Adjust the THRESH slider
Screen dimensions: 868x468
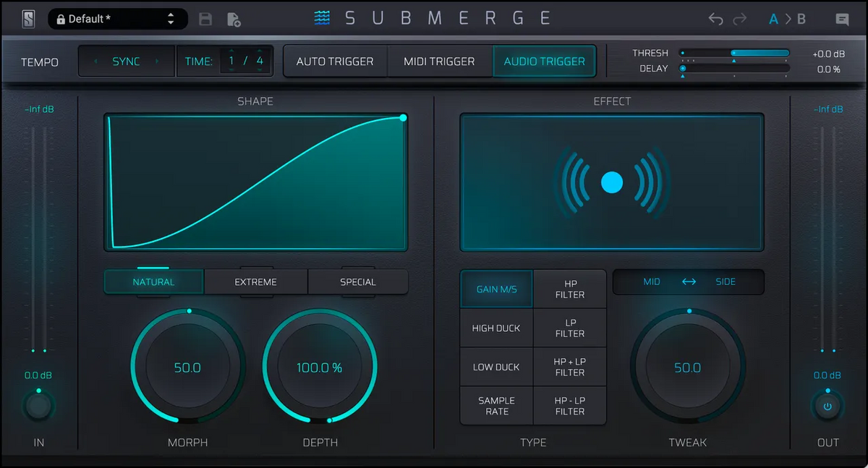tap(734, 53)
